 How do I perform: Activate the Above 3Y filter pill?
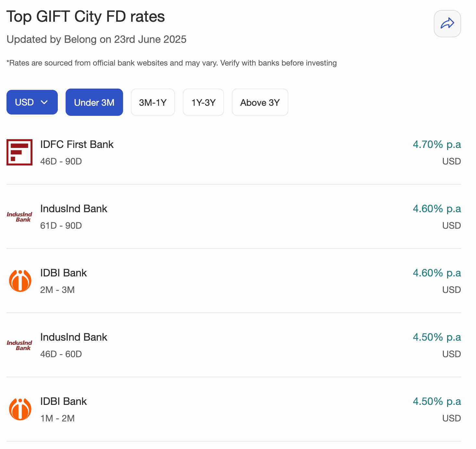click(260, 102)
